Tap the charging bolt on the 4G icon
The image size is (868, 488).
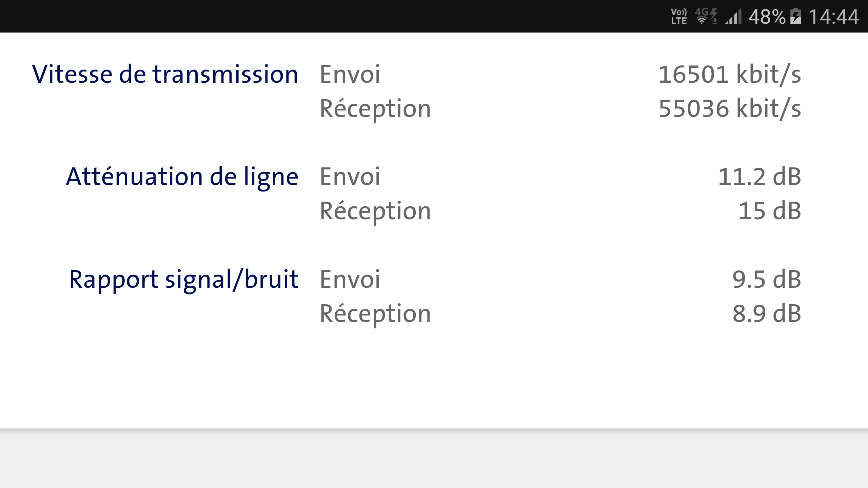click(x=714, y=13)
